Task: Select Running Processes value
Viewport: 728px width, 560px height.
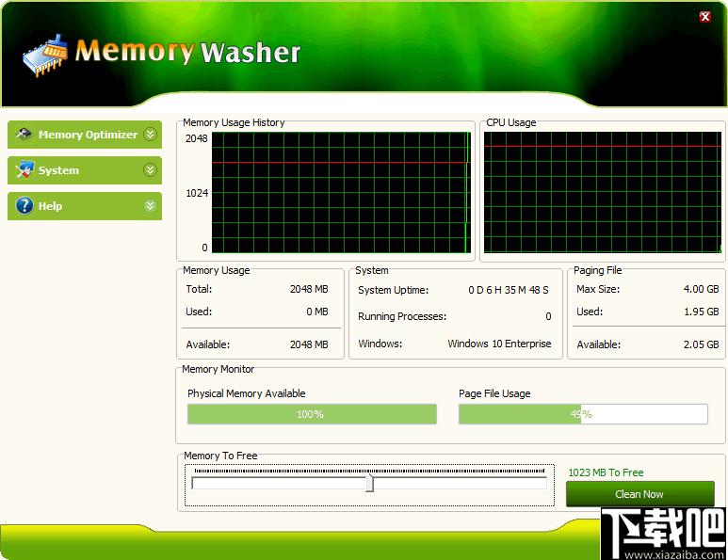Action: (548, 316)
